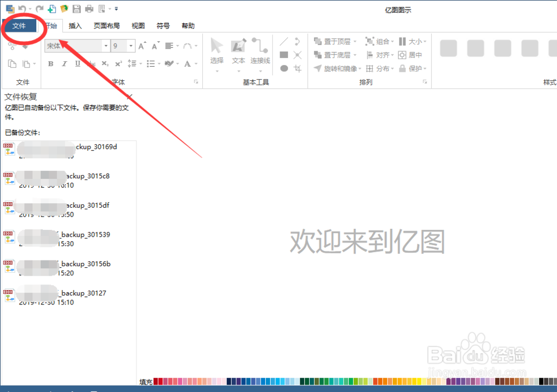Open the 文件 file menu
Viewport: 557px width, 392px height.
click(20, 26)
